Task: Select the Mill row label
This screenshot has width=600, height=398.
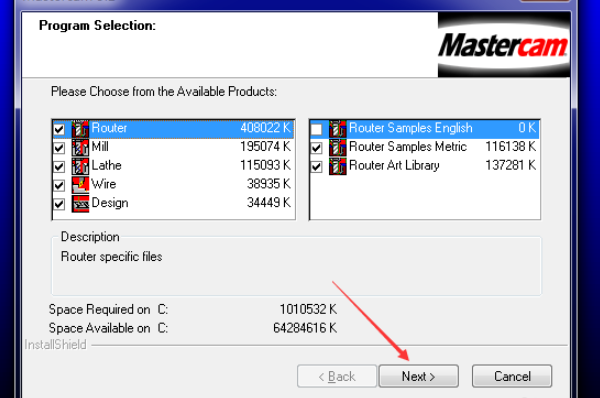Action: coord(100,147)
